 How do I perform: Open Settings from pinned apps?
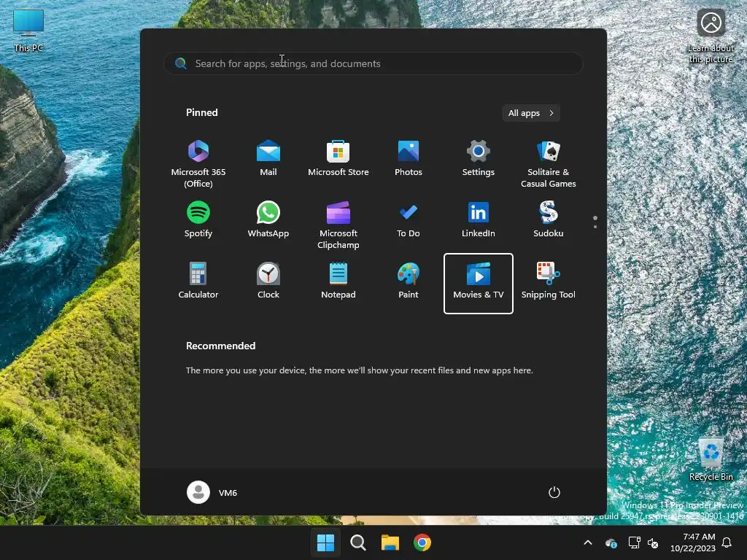(x=479, y=158)
